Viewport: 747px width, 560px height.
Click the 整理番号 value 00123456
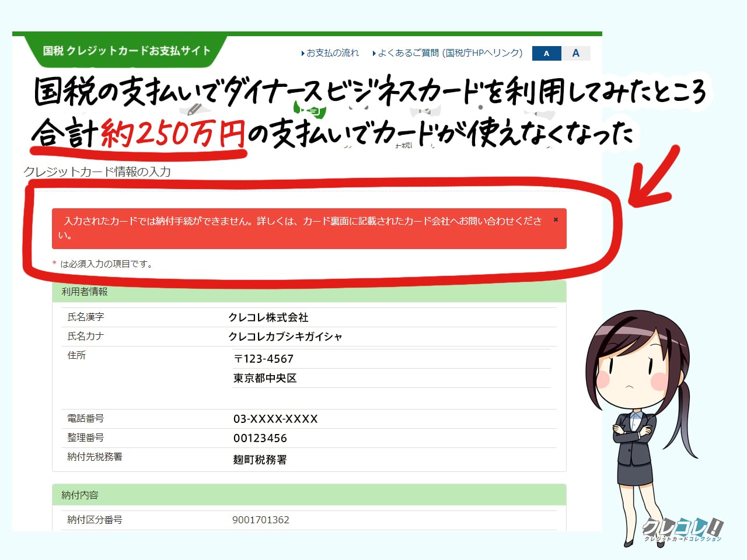click(x=260, y=438)
